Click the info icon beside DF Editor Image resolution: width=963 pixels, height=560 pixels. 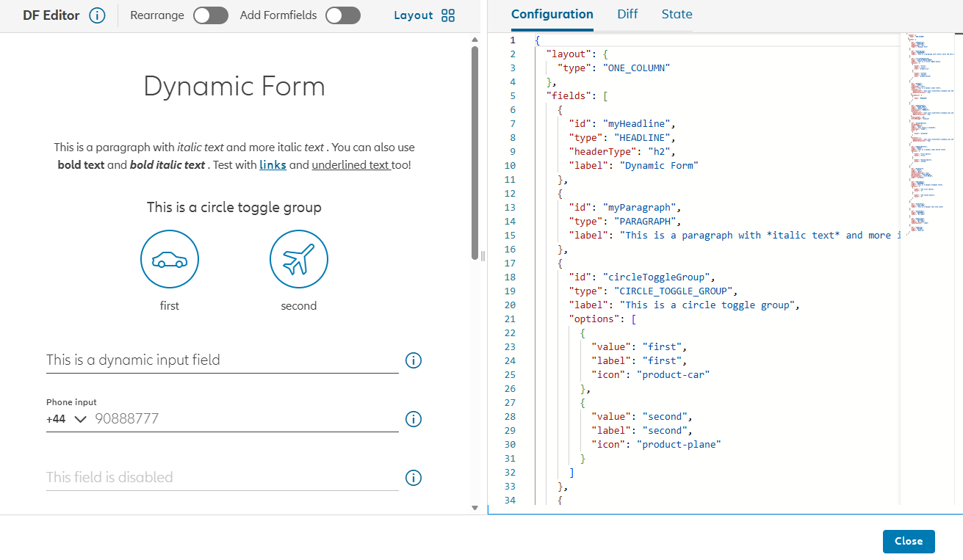point(97,15)
